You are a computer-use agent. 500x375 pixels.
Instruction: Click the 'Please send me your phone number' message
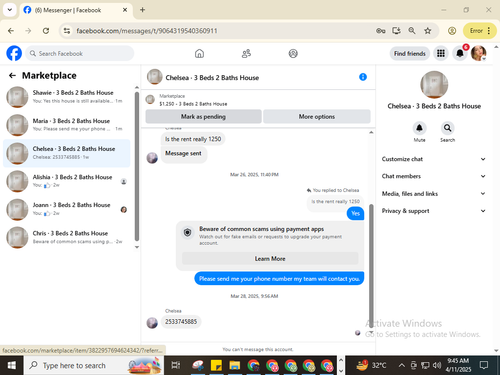point(279,279)
